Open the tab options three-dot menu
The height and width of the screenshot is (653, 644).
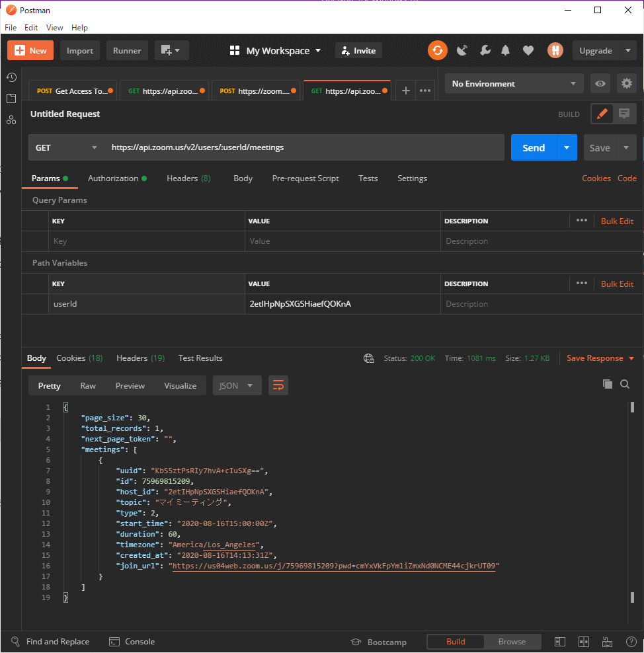point(425,91)
